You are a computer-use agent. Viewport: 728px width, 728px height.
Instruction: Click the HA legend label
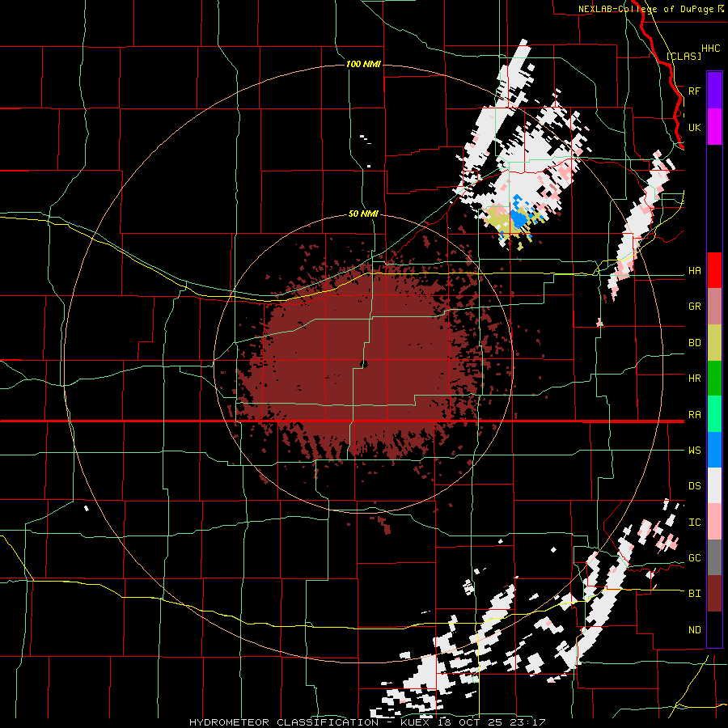coord(694,271)
